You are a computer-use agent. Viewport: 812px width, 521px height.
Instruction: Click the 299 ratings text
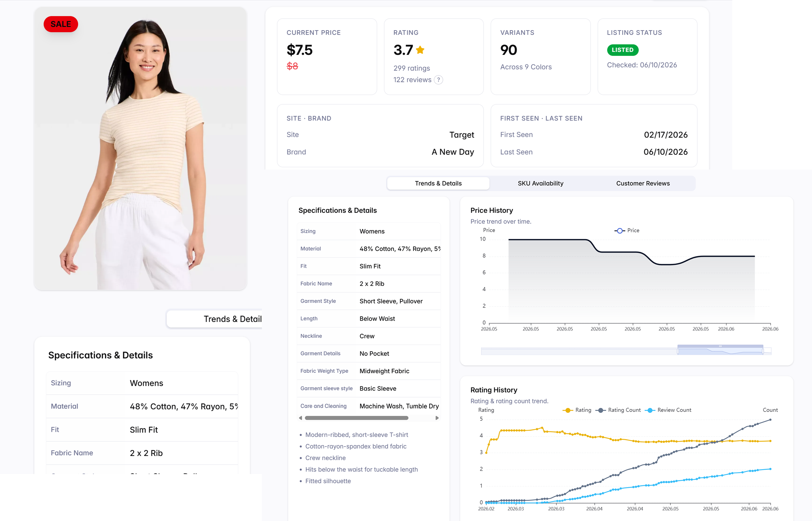click(x=412, y=68)
